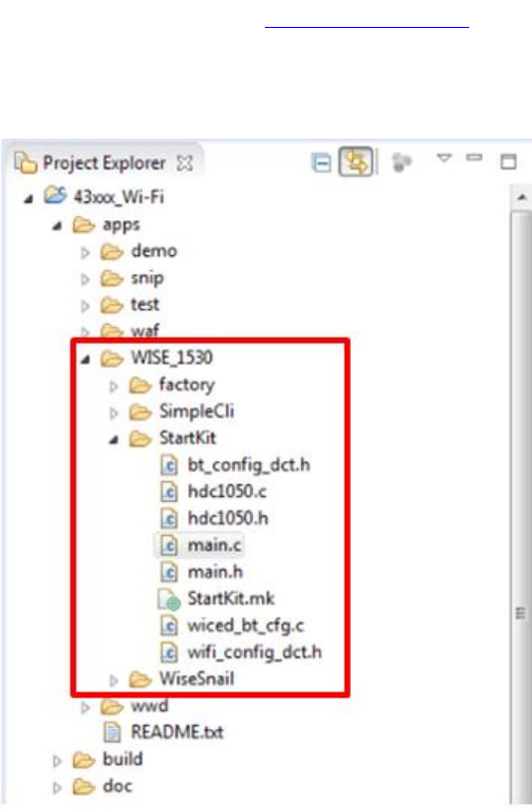Click the filter icon in Project Explorer toolbar

[x=401, y=162]
